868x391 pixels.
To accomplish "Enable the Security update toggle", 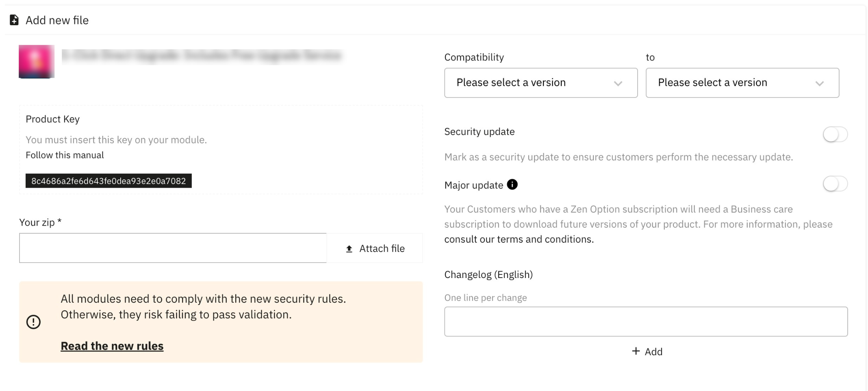I will click(x=835, y=135).
